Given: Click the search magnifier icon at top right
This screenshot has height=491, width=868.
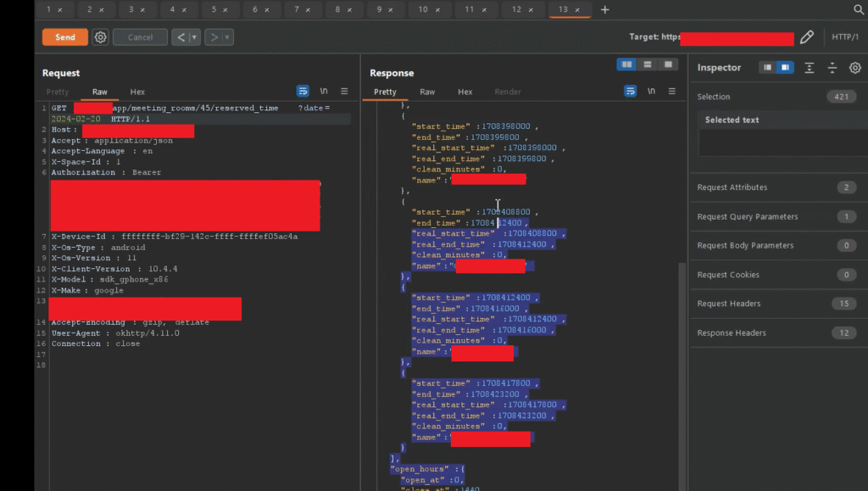Looking at the screenshot, I should (x=858, y=9).
